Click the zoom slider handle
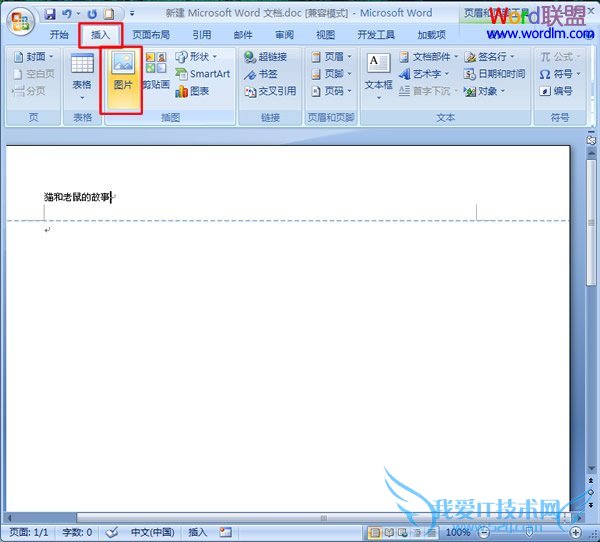The width and height of the screenshot is (600, 542). click(x=529, y=532)
